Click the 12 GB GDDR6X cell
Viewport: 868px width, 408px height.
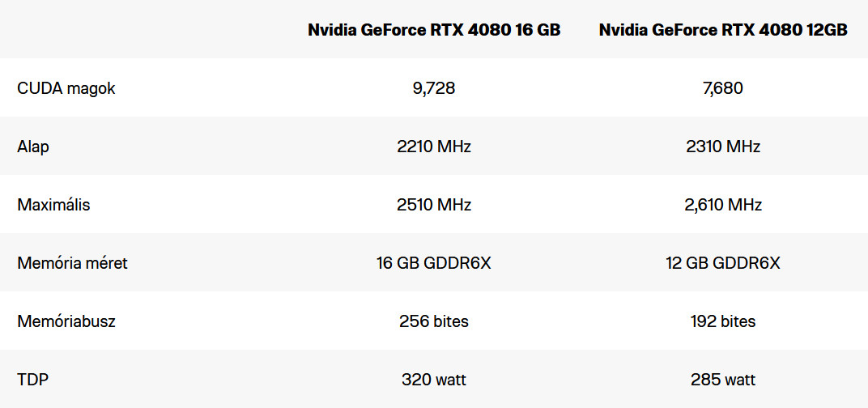tap(723, 263)
